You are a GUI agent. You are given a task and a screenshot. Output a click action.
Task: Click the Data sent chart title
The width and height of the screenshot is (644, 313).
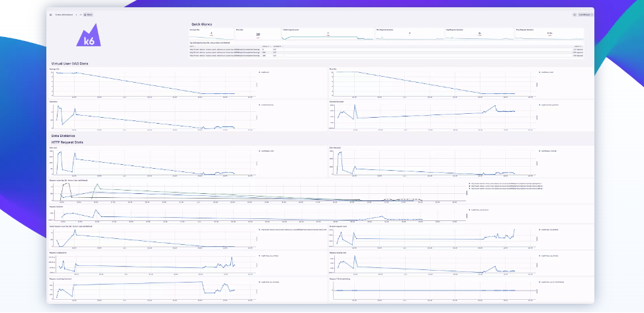point(54,147)
